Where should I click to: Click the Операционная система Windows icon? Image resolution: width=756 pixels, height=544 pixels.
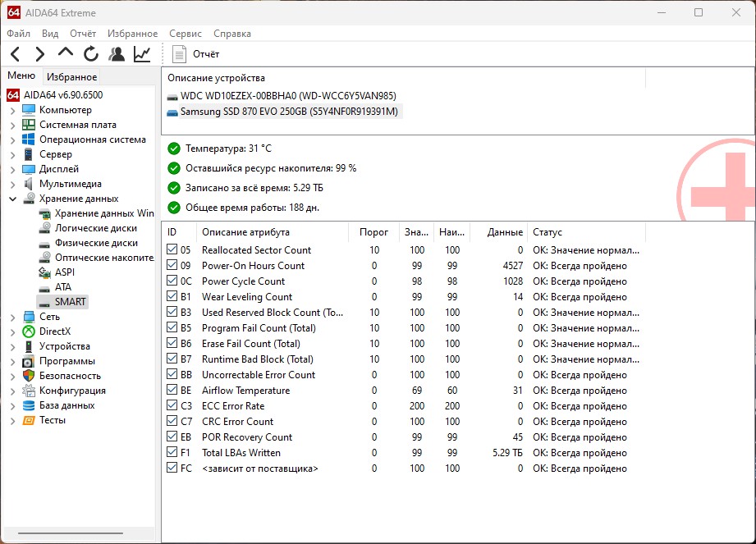coord(29,139)
